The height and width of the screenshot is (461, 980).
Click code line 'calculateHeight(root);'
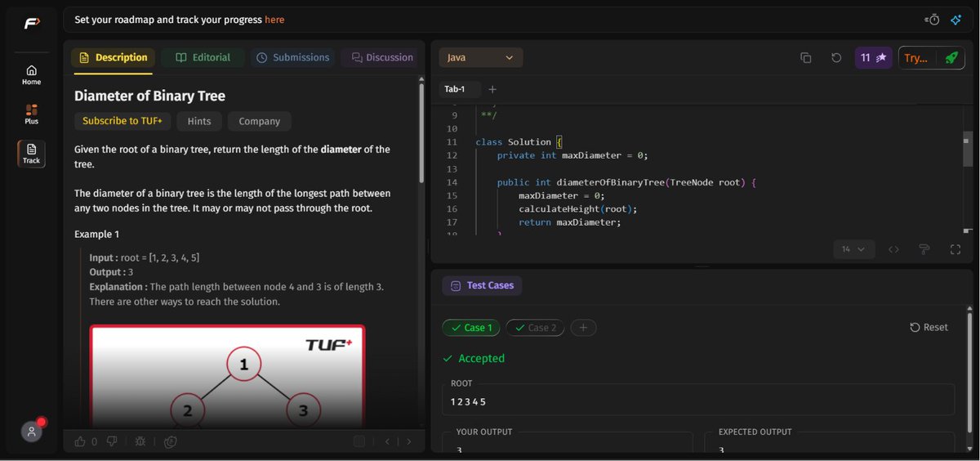(577, 209)
